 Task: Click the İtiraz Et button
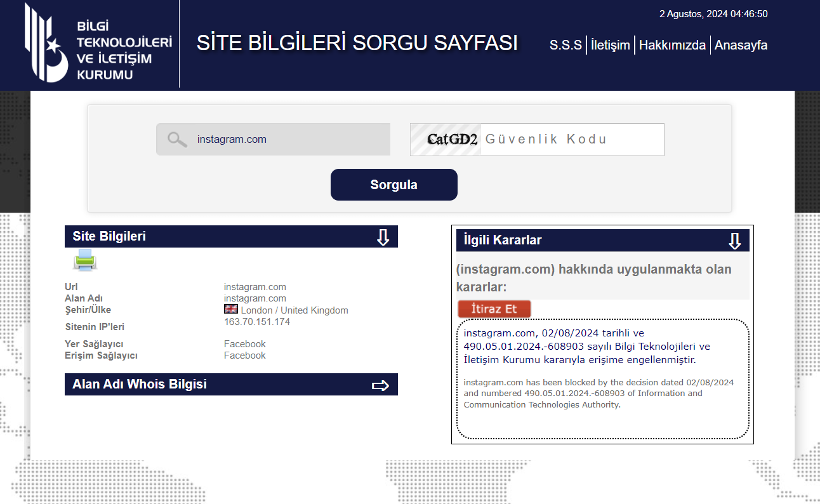pos(494,309)
